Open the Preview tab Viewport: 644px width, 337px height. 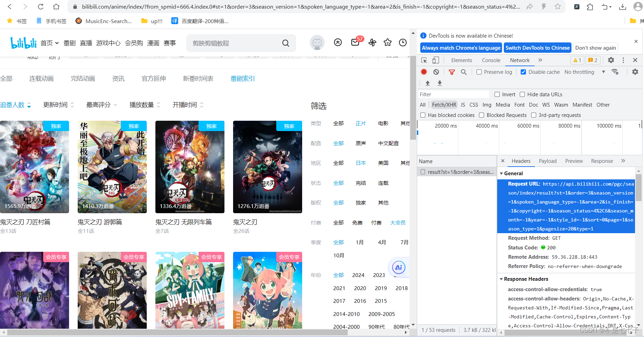point(574,161)
